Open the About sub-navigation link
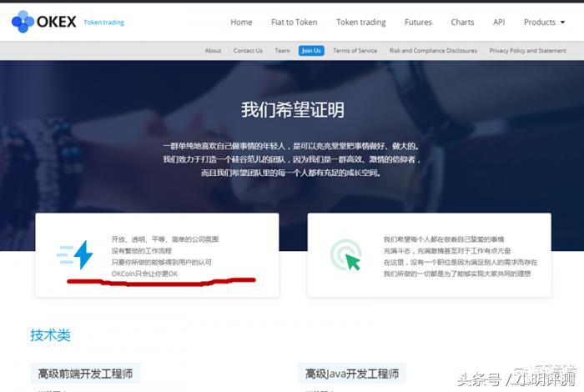Screen dimensions: 584x392 point(213,51)
